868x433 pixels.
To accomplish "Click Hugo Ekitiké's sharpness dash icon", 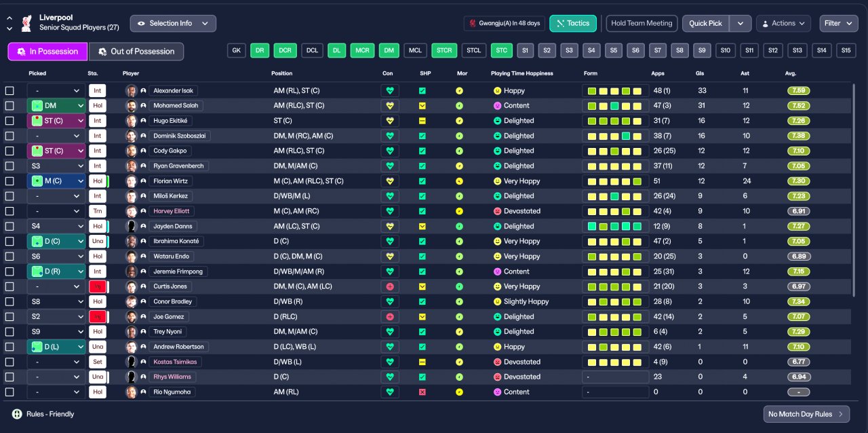I will coord(422,121).
